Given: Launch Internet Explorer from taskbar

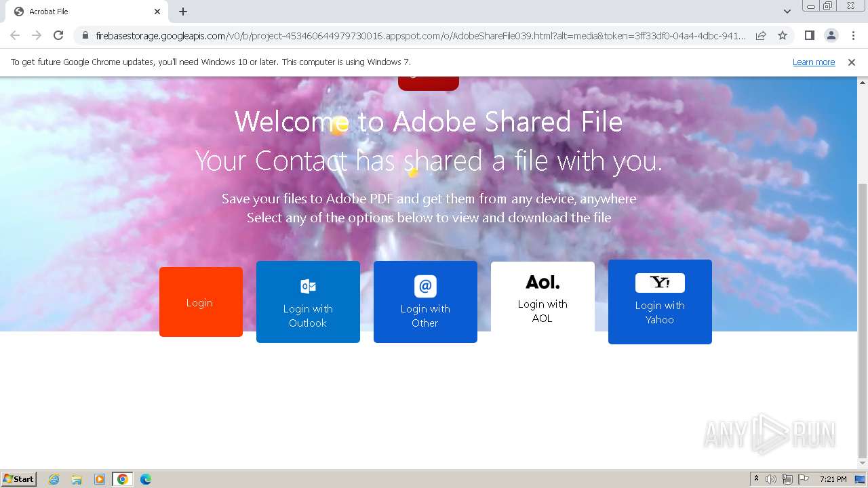Looking at the screenshot, I should [x=54, y=479].
